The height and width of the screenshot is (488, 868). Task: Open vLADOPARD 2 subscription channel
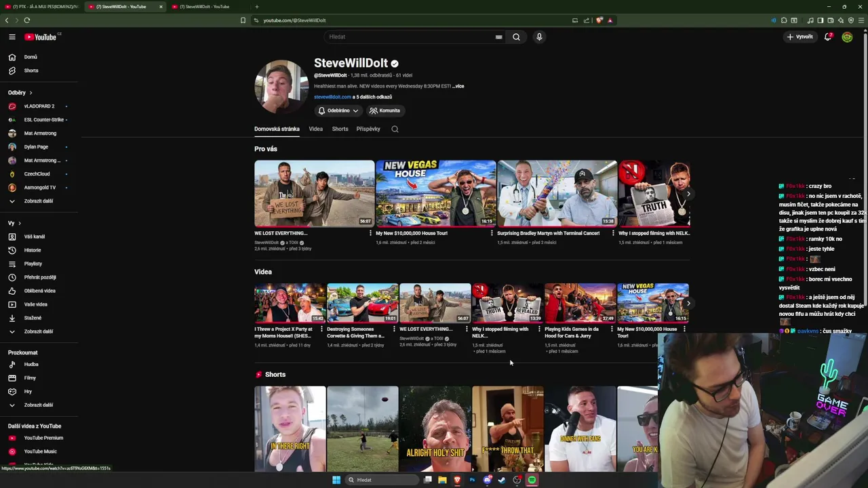pyautogui.click(x=39, y=106)
